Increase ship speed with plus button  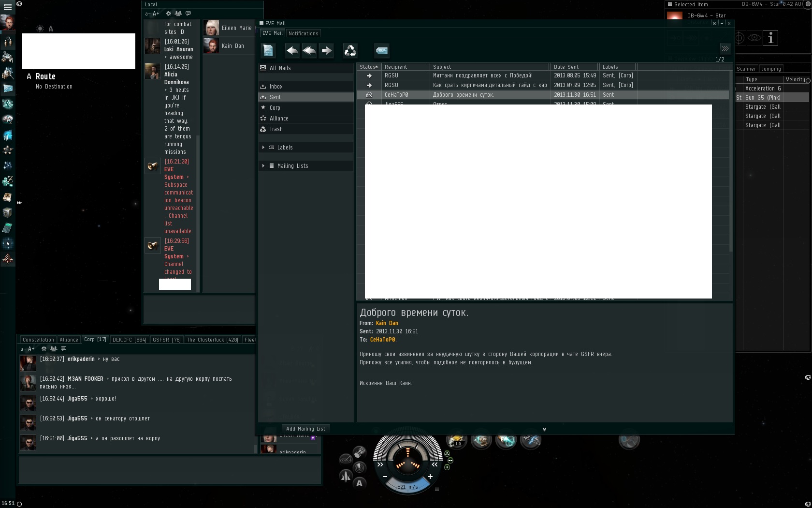click(430, 477)
